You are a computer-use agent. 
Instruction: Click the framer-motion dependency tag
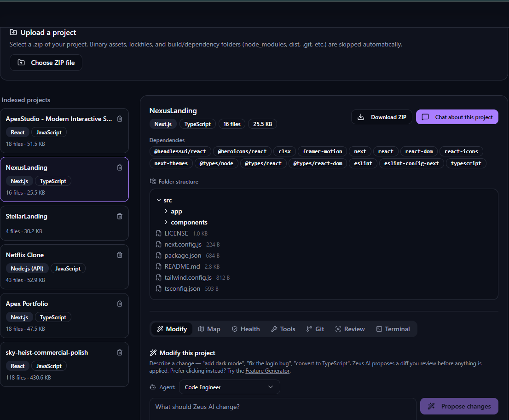pyautogui.click(x=322, y=151)
